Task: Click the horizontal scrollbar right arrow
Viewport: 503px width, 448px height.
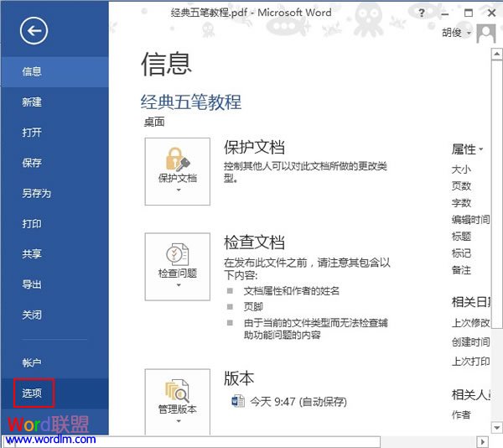Action: click(483, 441)
